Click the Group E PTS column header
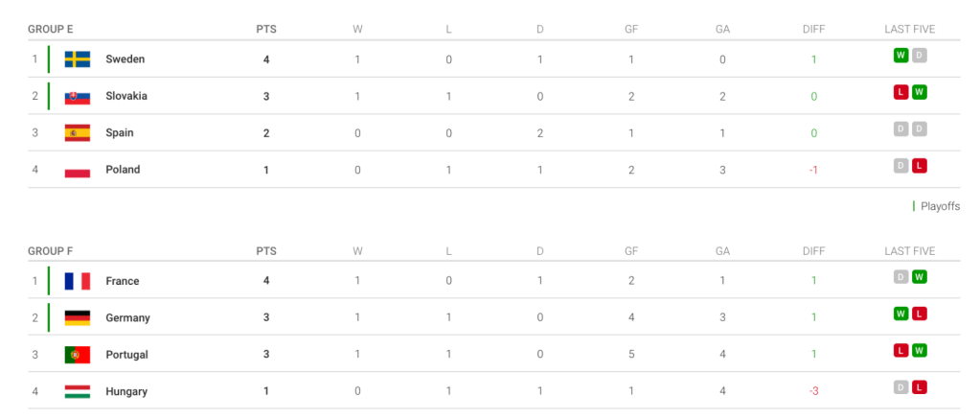 click(266, 29)
